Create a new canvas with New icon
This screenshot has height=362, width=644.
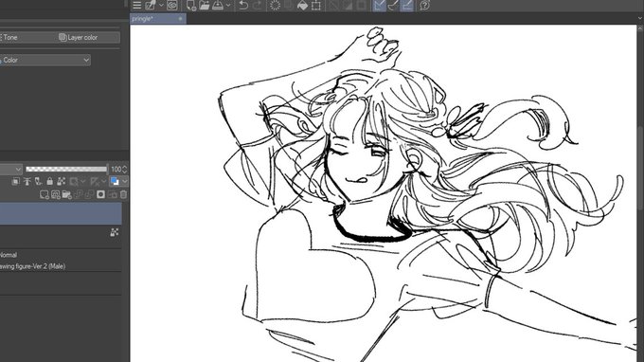(191, 5)
